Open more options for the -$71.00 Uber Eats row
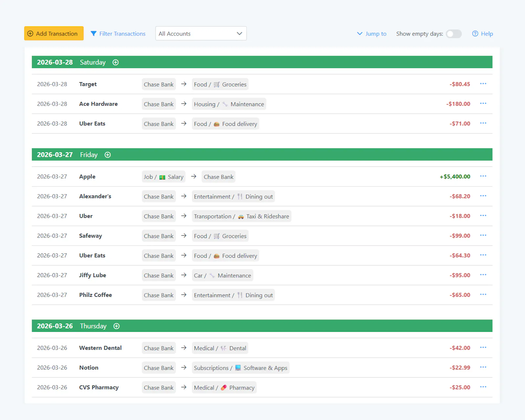525x420 pixels. pyautogui.click(x=483, y=123)
